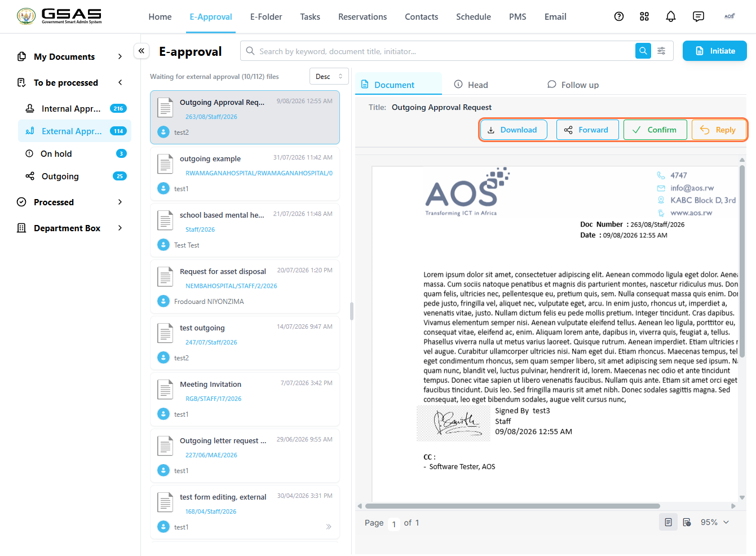This screenshot has width=756, height=556.
Task: Open Request for asset disposal document
Action: pos(245,286)
